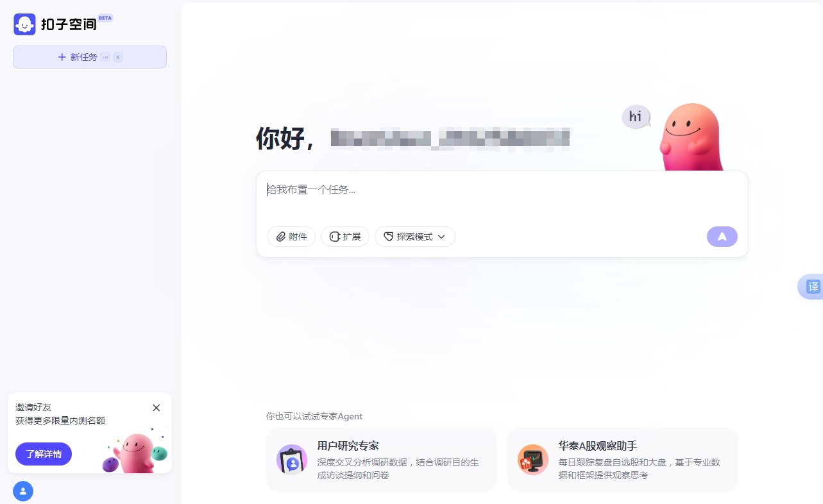Open the 华泰A股观察助手 card title
Viewport: 823px width, 504px height.
click(x=597, y=446)
